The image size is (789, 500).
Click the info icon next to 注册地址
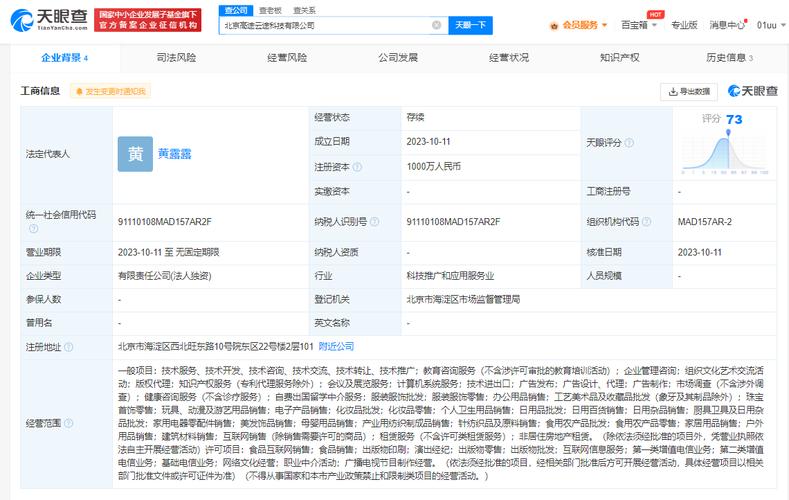click(x=68, y=347)
